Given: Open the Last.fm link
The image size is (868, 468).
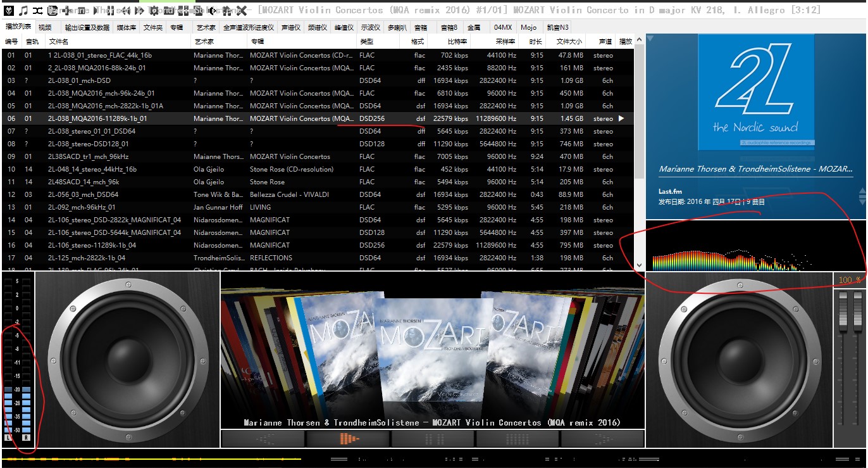Looking at the screenshot, I should pos(669,191).
